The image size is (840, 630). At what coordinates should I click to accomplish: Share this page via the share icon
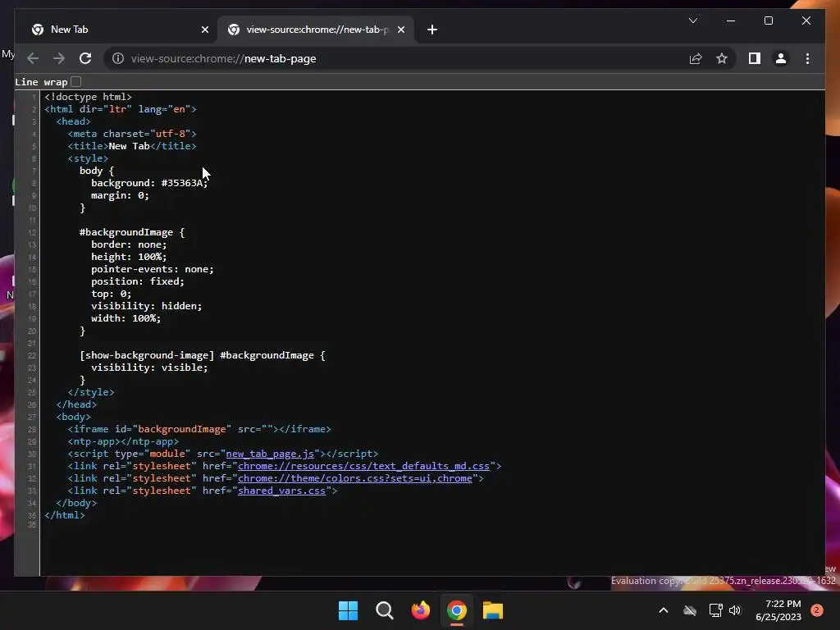pos(696,58)
